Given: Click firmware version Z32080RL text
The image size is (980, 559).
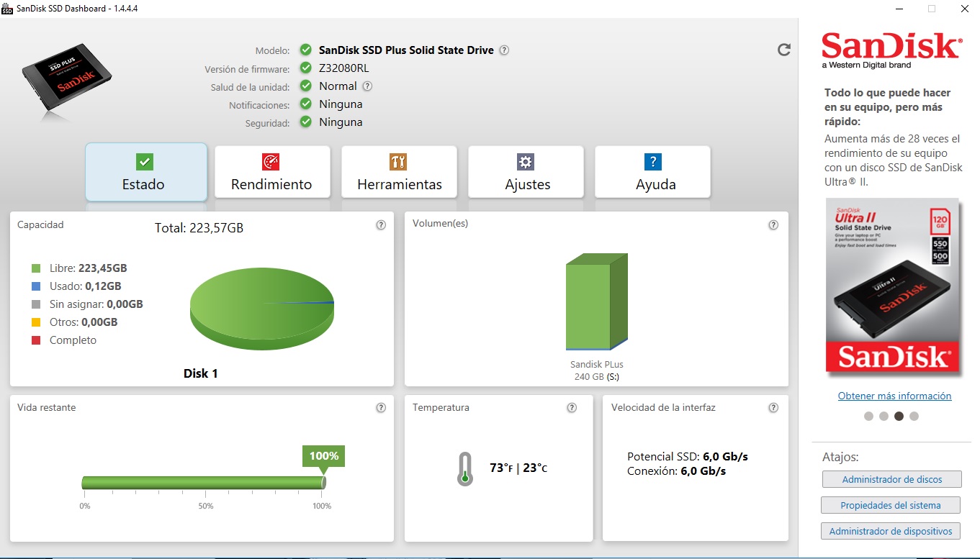Looking at the screenshot, I should 344,68.
